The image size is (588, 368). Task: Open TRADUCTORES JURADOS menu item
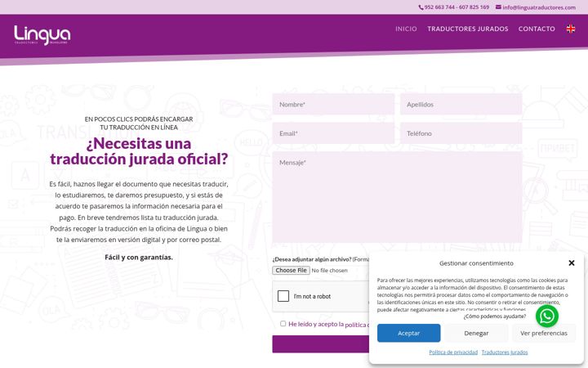(x=468, y=29)
